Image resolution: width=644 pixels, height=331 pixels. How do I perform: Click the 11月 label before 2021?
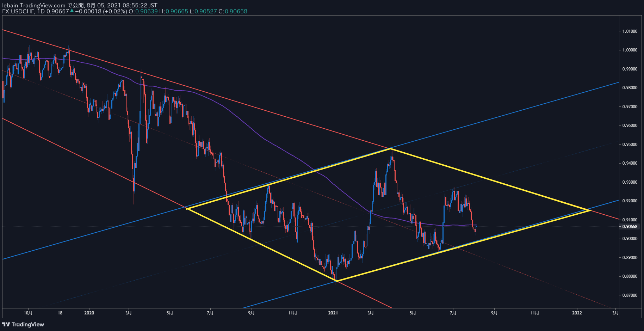coord(292,313)
